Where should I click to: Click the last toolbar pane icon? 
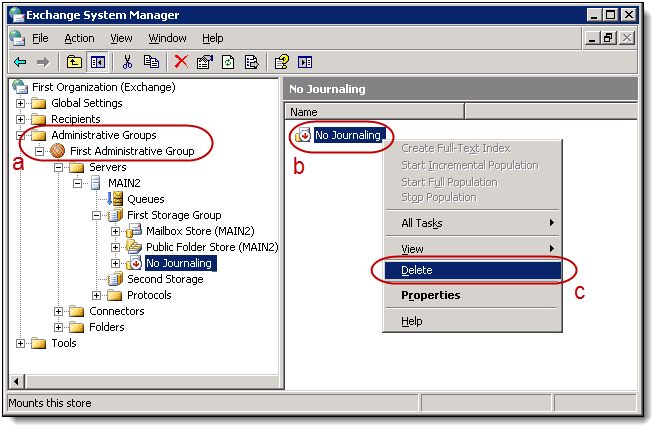click(305, 62)
